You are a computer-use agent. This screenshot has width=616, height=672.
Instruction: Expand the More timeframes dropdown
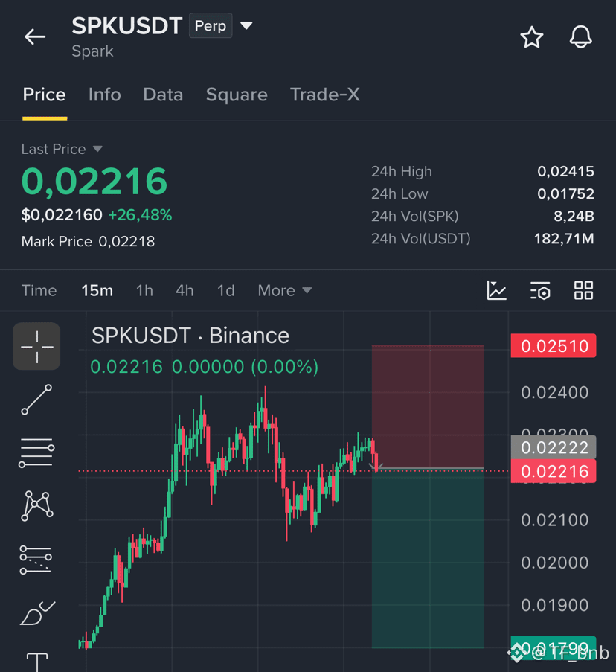(x=284, y=290)
